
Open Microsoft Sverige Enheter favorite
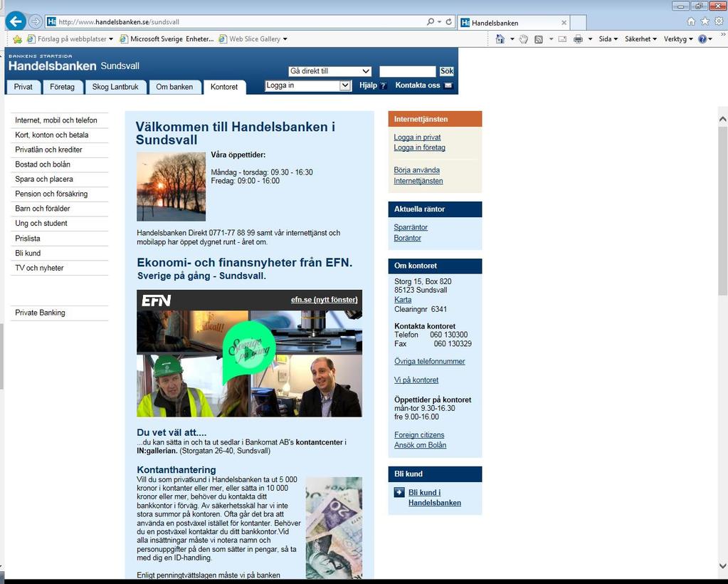167,39
